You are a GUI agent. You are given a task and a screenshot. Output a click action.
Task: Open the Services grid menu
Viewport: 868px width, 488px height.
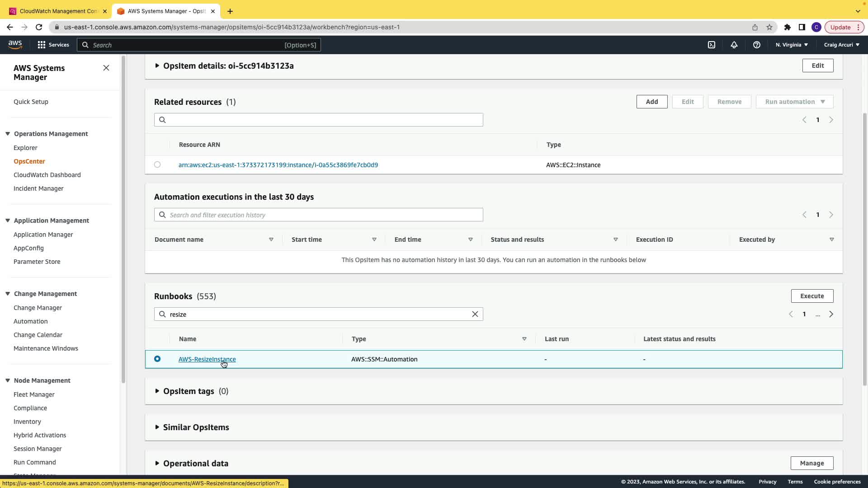[x=53, y=45]
